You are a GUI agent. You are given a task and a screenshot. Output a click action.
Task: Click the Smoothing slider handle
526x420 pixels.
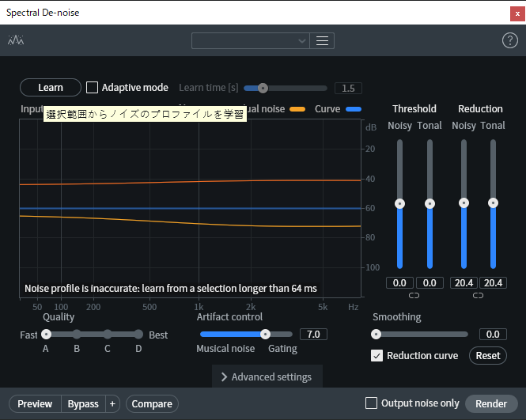click(x=376, y=334)
